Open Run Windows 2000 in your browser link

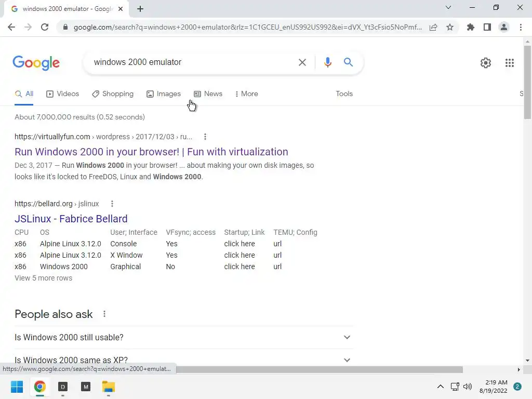click(151, 152)
